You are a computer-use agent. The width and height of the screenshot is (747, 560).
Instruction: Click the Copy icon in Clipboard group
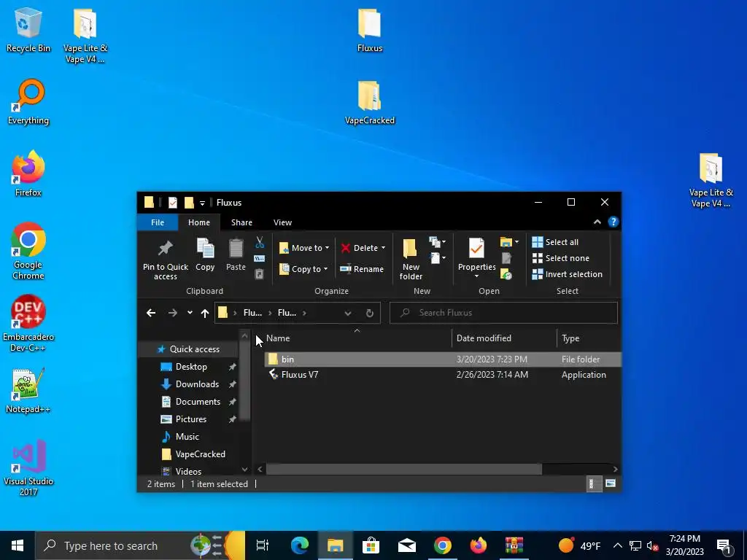point(205,249)
